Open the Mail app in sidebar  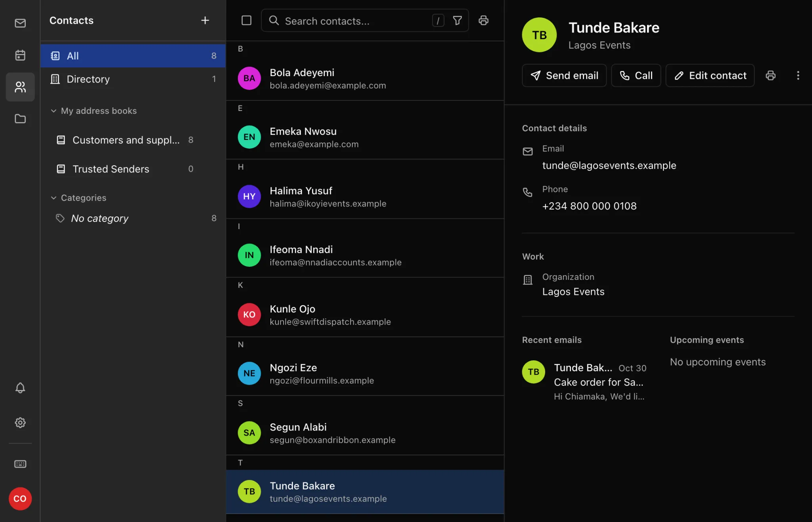click(20, 23)
